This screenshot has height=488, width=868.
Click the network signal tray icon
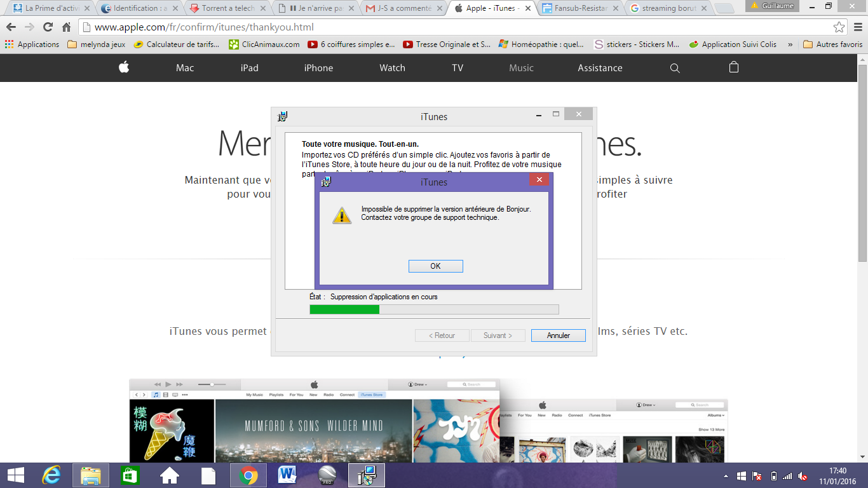click(x=788, y=476)
